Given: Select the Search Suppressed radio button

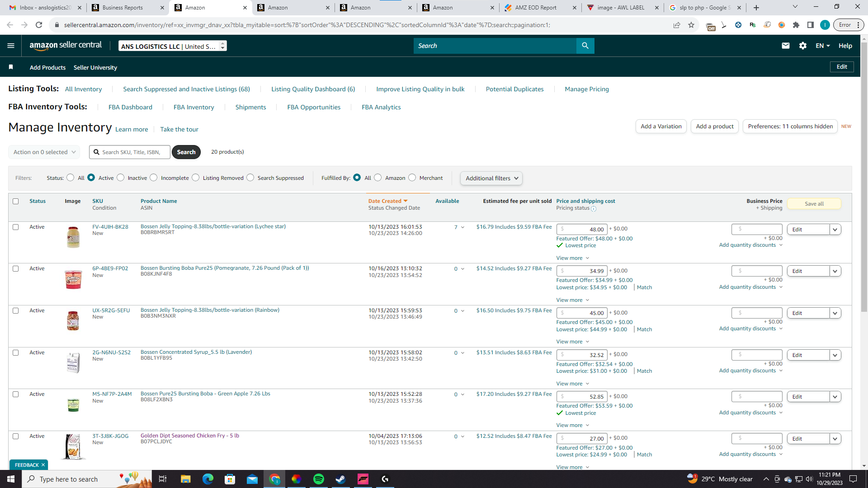Looking at the screenshot, I should (250, 178).
